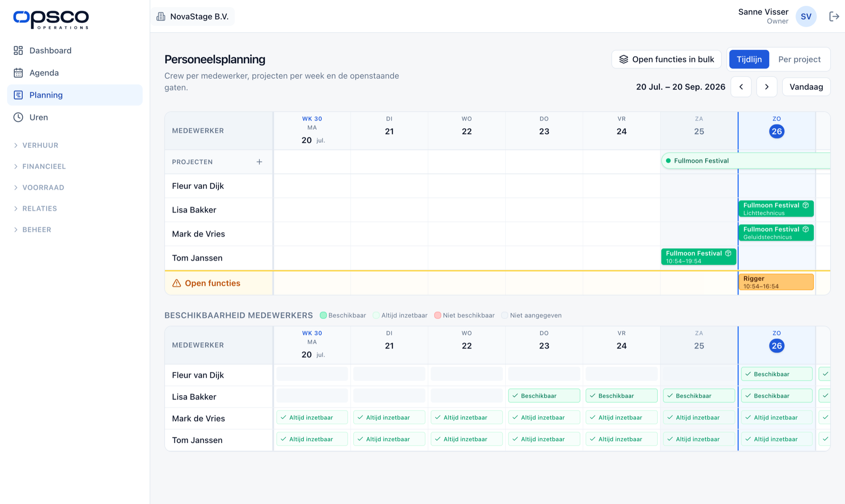Toggle Mark de Vries' Altijd inzetbaar on Wednesday 22
Viewport: 845px width, 504px height.
(466, 417)
